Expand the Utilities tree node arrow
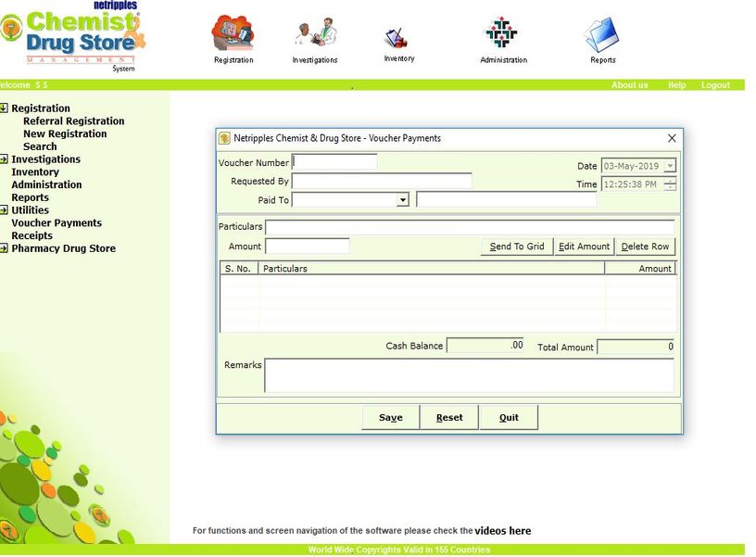 coord(4,210)
